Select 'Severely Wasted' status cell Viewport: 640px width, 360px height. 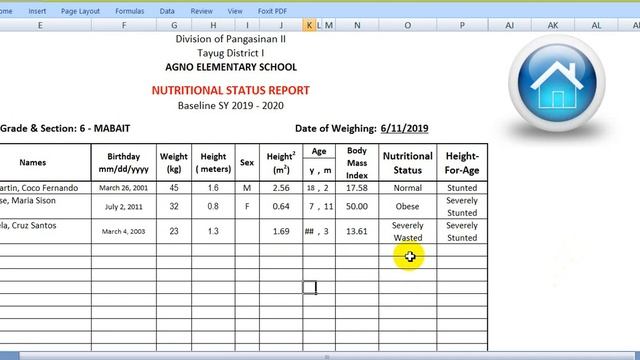pyautogui.click(x=407, y=231)
